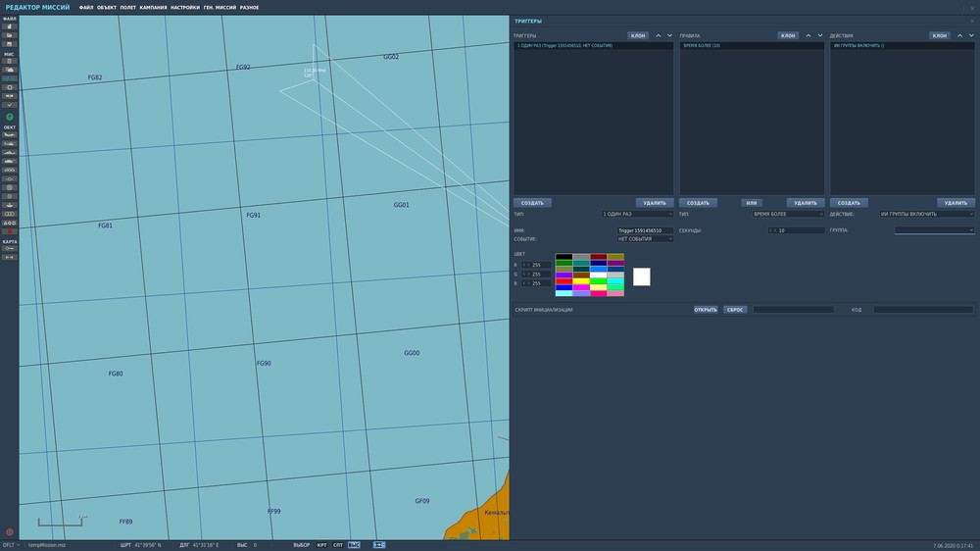Pick the yellow color swatch
980x551 pixels.
click(581, 281)
